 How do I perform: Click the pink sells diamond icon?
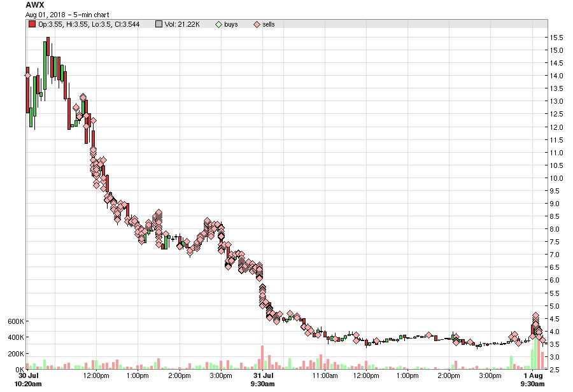pos(257,24)
